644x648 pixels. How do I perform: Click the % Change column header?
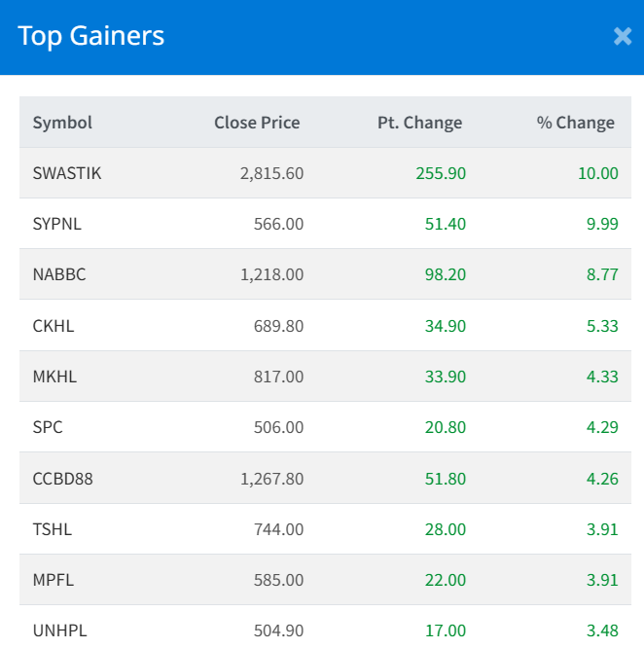click(x=575, y=123)
